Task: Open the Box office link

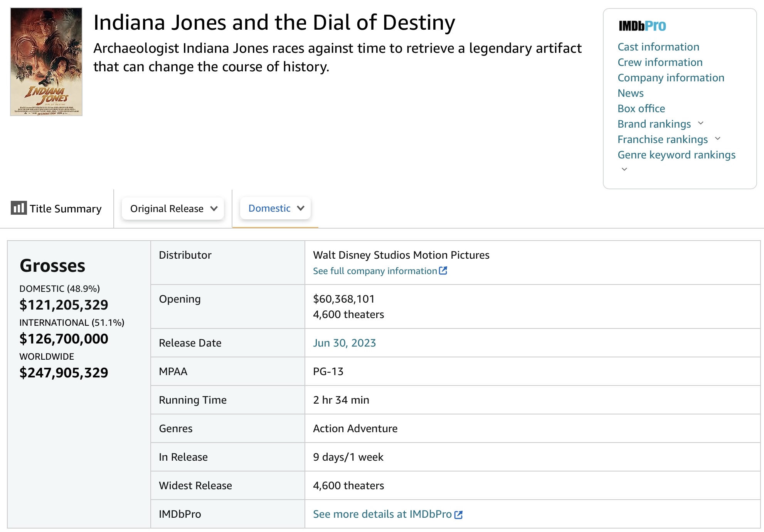Action: [x=641, y=109]
